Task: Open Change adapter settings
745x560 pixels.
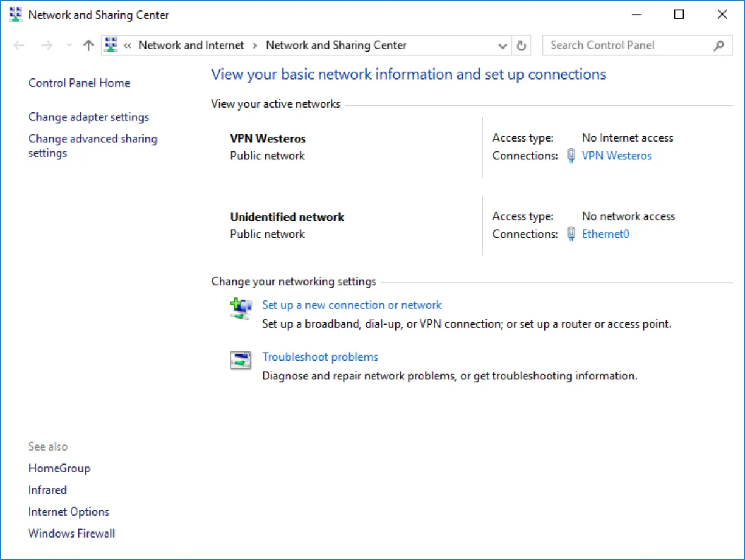Action: 89,117
